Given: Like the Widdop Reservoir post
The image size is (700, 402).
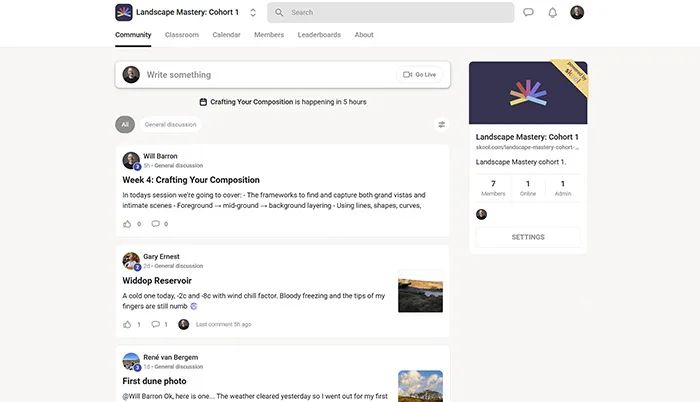Looking at the screenshot, I should click(x=127, y=324).
